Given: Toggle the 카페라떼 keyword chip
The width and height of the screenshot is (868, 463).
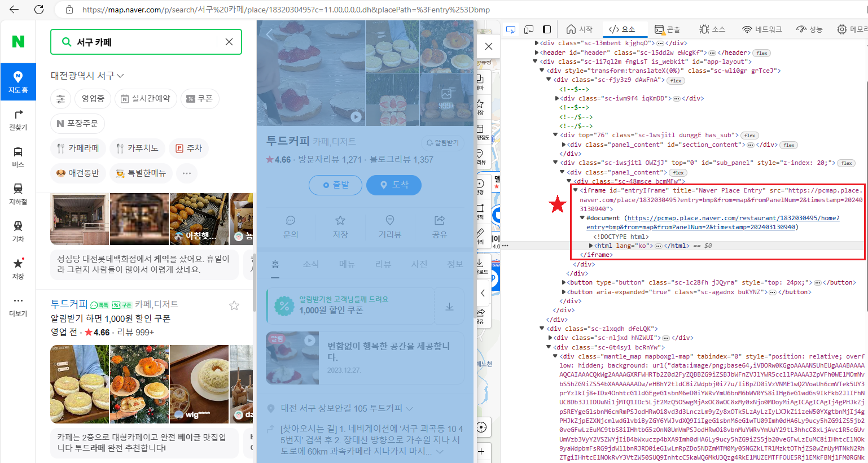Looking at the screenshot, I should click(x=78, y=148).
